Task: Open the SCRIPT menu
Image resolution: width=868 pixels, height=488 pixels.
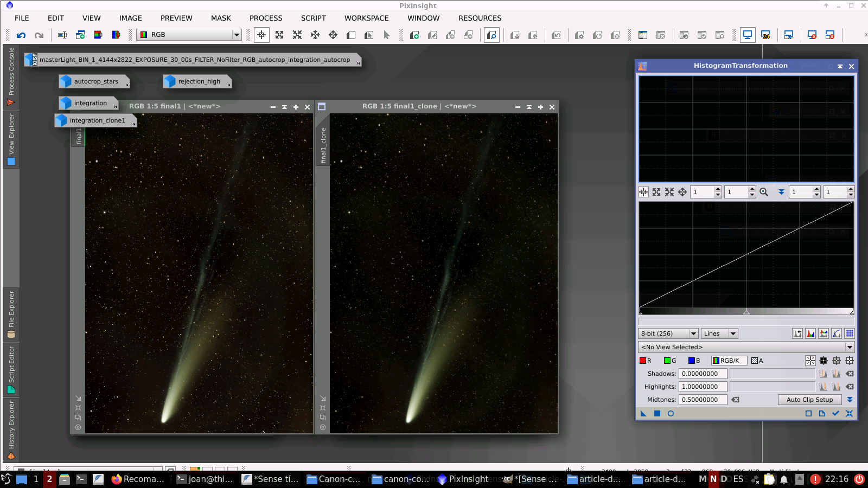Action: click(x=313, y=18)
